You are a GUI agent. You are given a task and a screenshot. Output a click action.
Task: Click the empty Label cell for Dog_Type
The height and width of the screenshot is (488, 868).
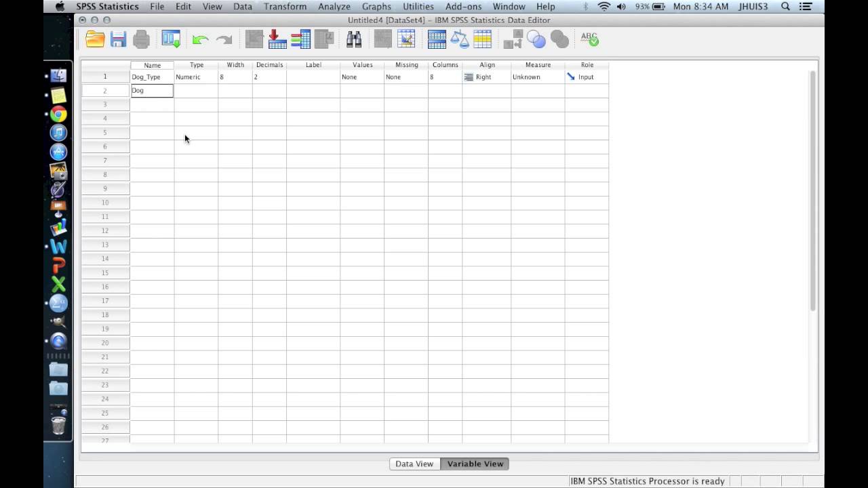313,77
